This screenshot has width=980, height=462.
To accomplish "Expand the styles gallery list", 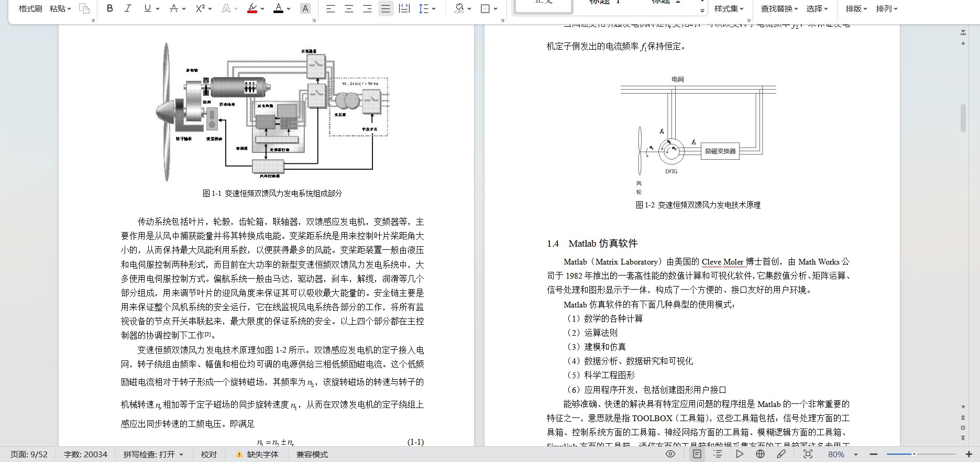I will (x=702, y=10).
